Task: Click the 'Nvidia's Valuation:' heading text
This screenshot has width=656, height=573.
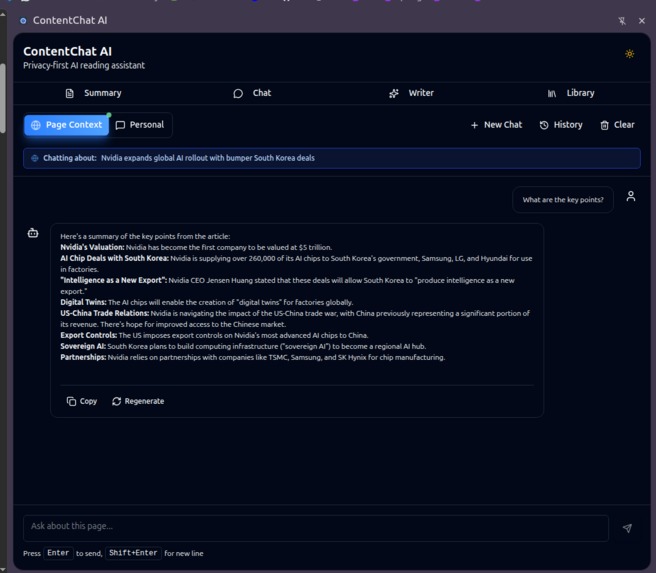Action: pos(92,247)
